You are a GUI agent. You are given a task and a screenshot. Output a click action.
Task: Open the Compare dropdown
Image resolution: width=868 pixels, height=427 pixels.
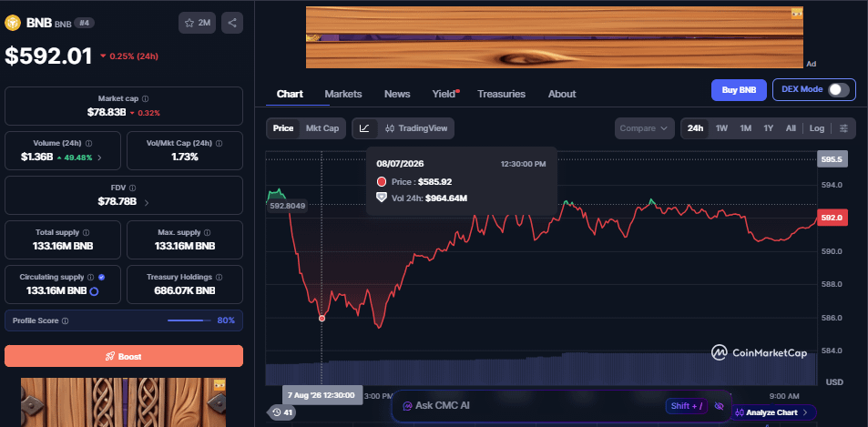point(644,128)
